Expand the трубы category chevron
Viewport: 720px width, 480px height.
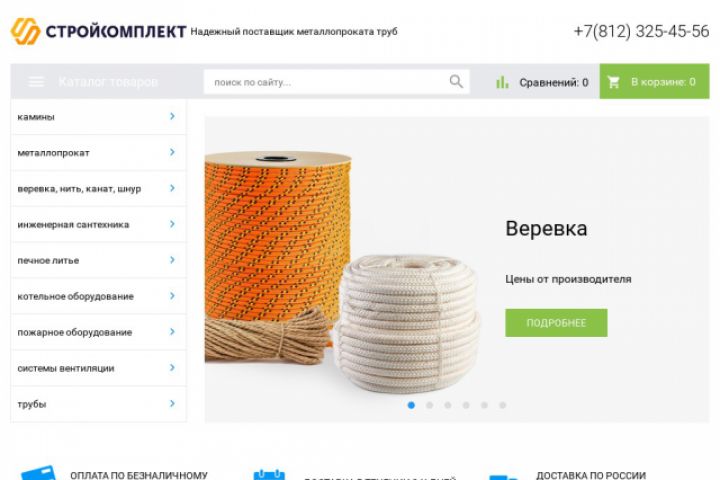click(x=172, y=403)
